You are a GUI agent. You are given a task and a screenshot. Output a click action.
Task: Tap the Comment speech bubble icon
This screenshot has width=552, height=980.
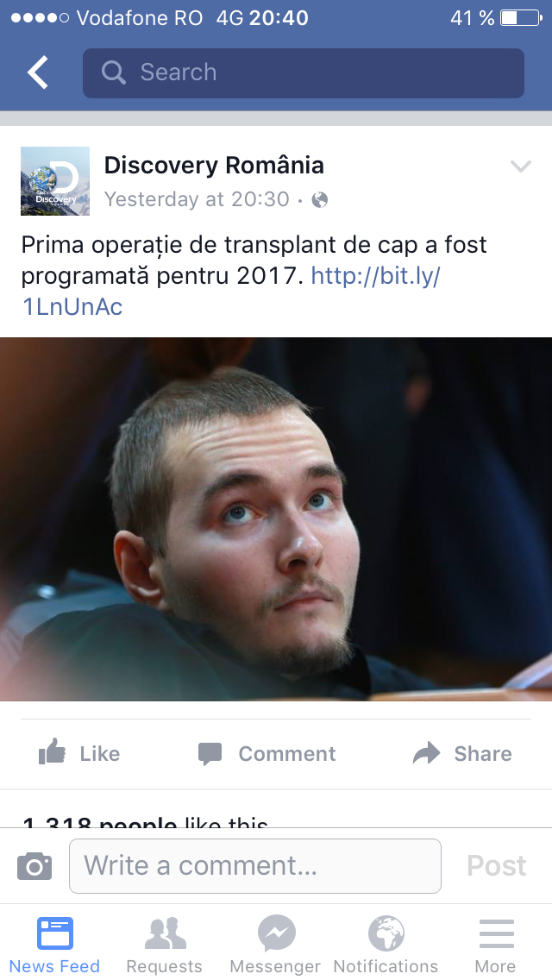[210, 754]
